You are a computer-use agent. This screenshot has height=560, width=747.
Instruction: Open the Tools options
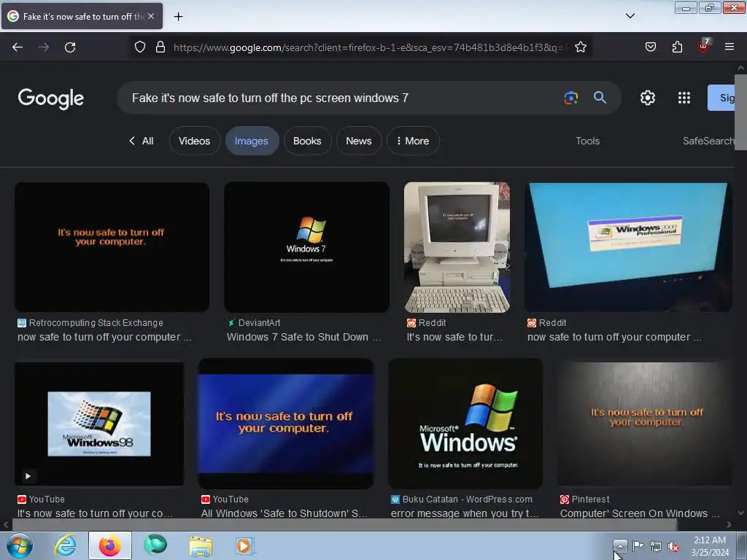tap(587, 141)
